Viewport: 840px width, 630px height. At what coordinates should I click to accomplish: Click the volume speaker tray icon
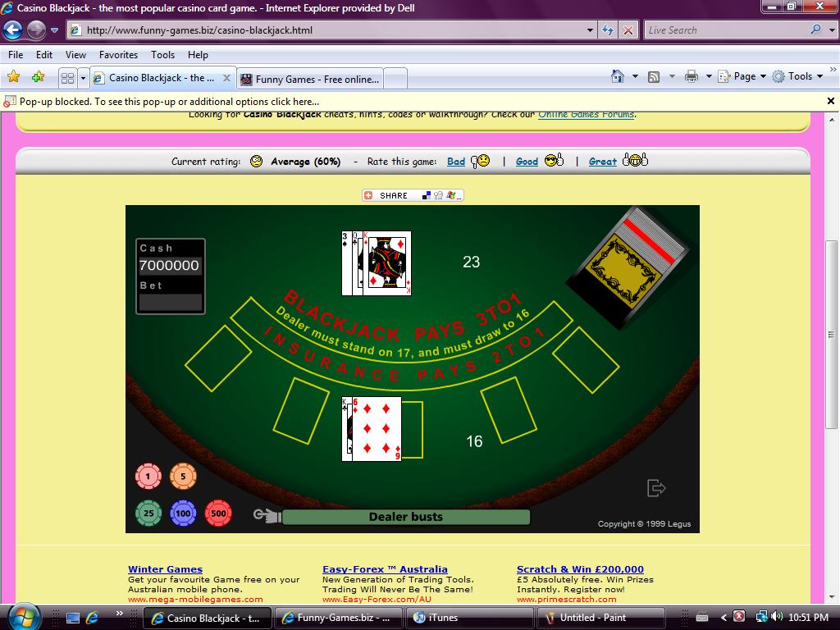(x=778, y=617)
